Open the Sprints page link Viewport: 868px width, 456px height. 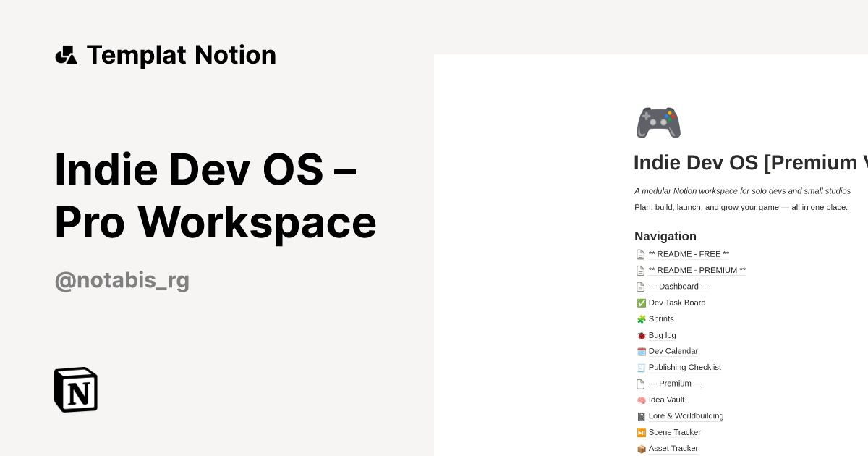(x=660, y=318)
